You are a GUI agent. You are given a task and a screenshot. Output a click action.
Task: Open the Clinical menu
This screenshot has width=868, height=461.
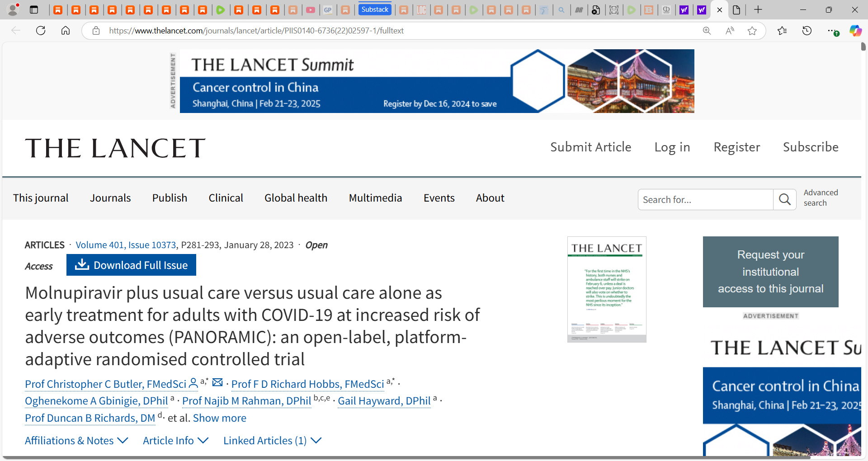coord(226,198)
